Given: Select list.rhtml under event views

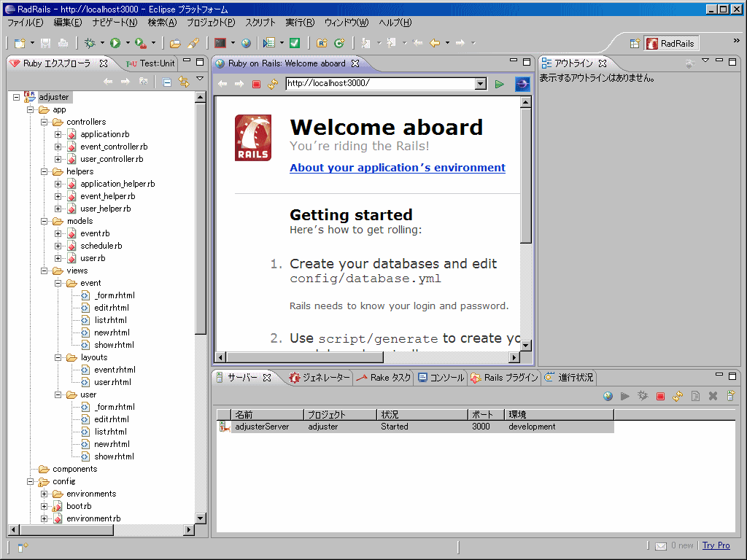Looking at the screenshot, I should [x=111, y=320].
